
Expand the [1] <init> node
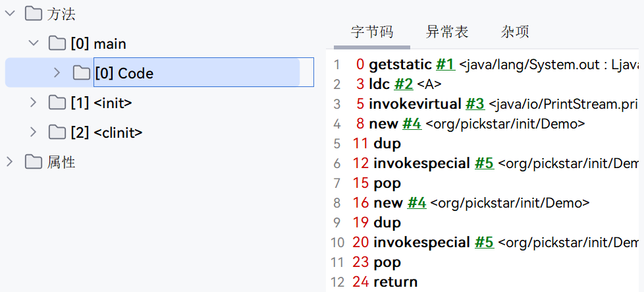pos(34,102)
